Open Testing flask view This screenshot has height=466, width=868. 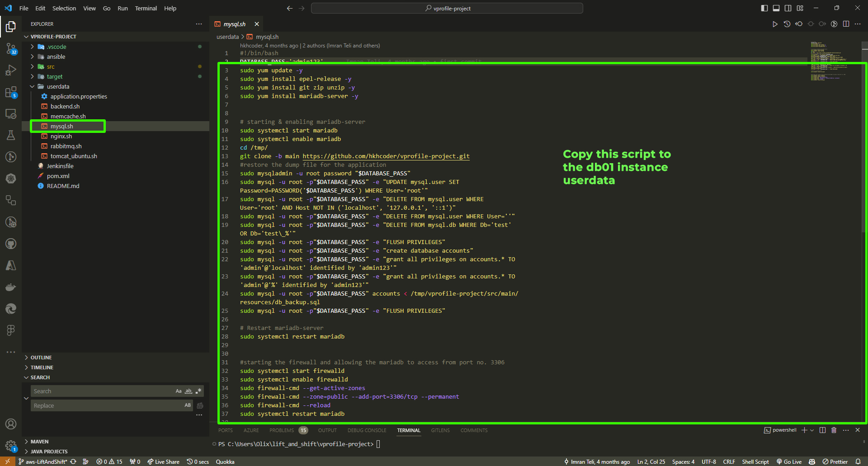[x=11, y=135]
